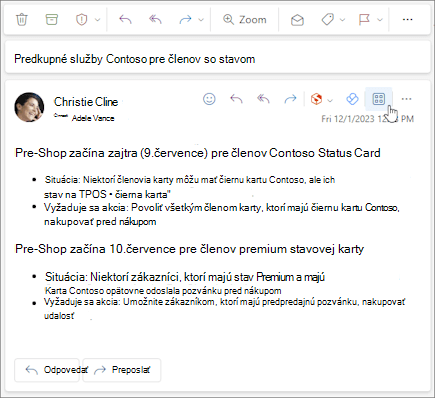Expand the Report shield dropdown arrow
This screenshot has width=435, height=398.
coord(97,20)
